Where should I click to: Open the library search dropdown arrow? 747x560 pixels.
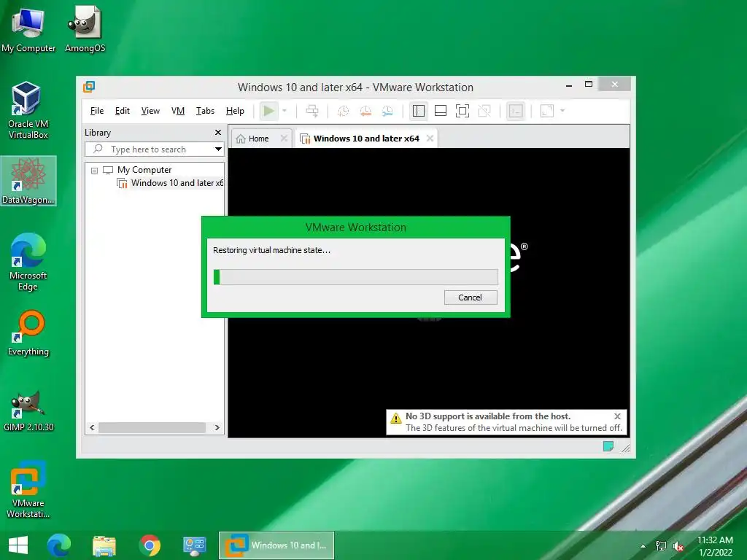(x=218, y=149)
